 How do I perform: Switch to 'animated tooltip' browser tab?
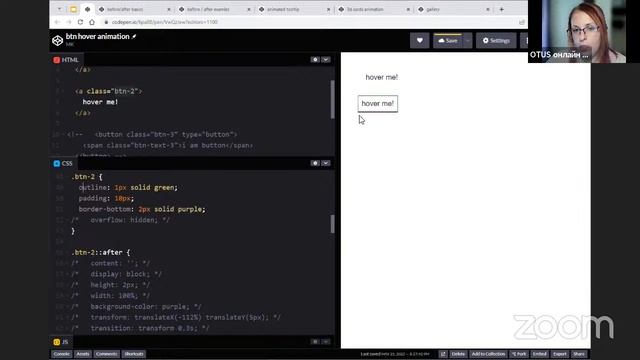294,9
